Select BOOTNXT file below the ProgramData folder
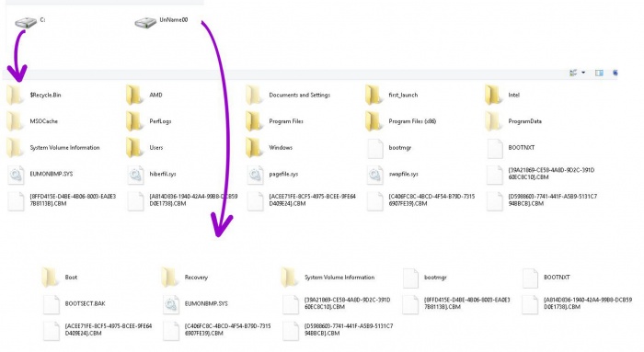 pyautogui.click(x=511, y=148)
